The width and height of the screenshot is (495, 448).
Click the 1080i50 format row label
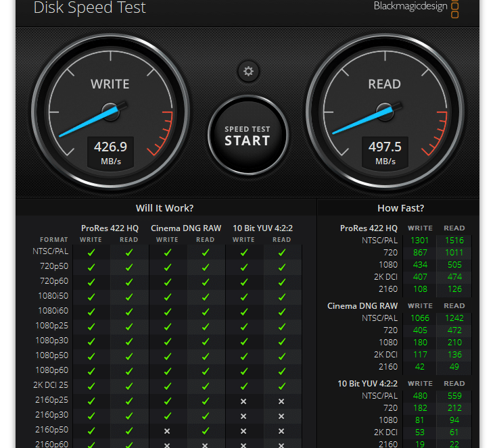point(53,296)
